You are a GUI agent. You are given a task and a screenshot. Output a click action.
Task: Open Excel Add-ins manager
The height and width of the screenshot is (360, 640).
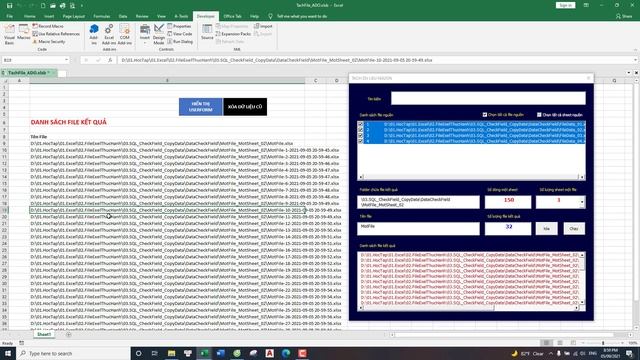click(109, 34)
